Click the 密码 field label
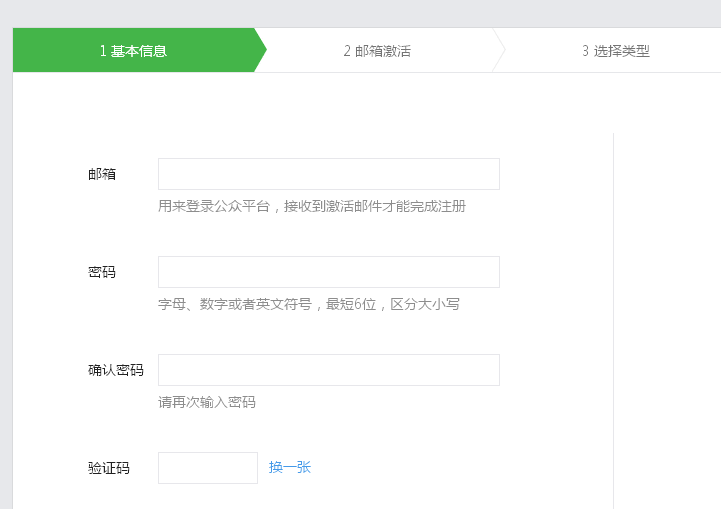This screenshot has height=509, width=721. 102,272
